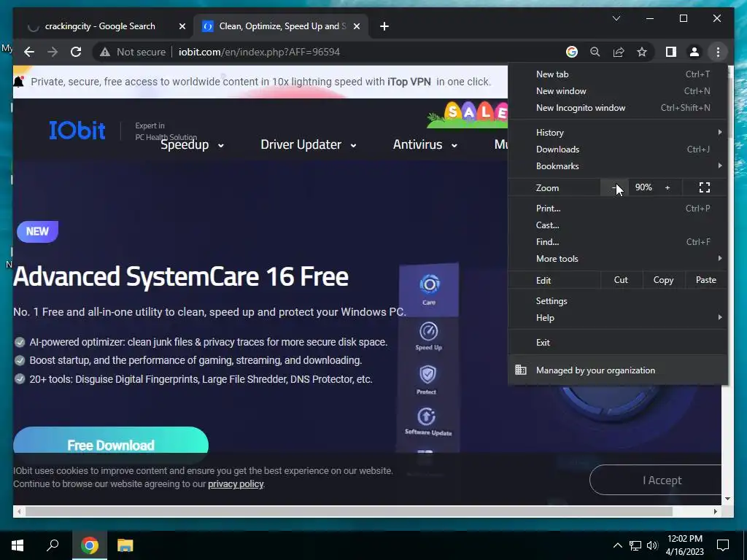Decrease zoom with the minus button
This screenshot has height=560, width=747.
(x=614, y=187)
